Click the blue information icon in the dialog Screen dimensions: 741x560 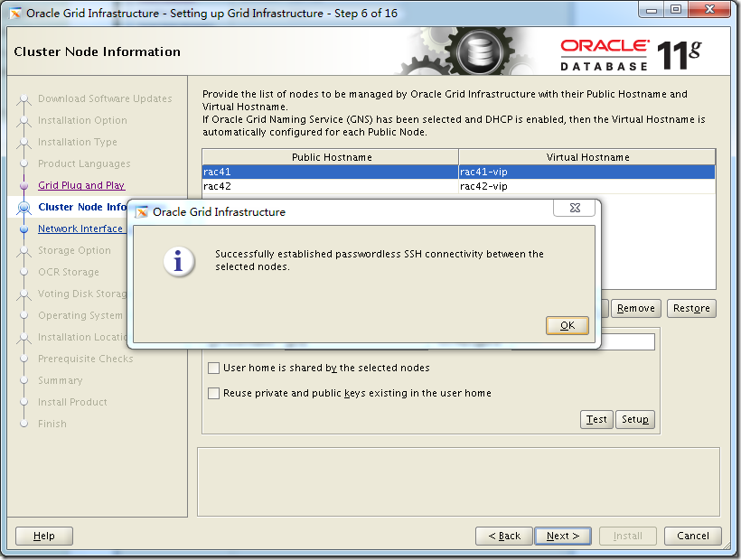(x=179, y=261)
